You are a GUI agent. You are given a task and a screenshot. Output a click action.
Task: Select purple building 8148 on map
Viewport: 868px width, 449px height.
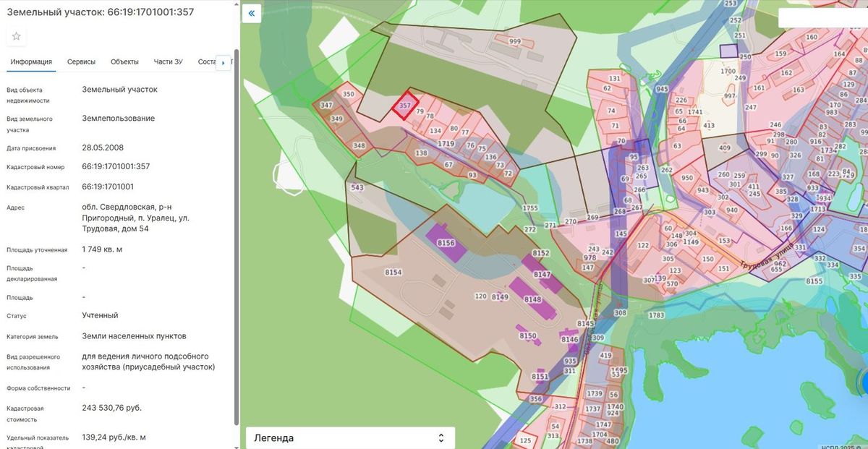[532, 299]
